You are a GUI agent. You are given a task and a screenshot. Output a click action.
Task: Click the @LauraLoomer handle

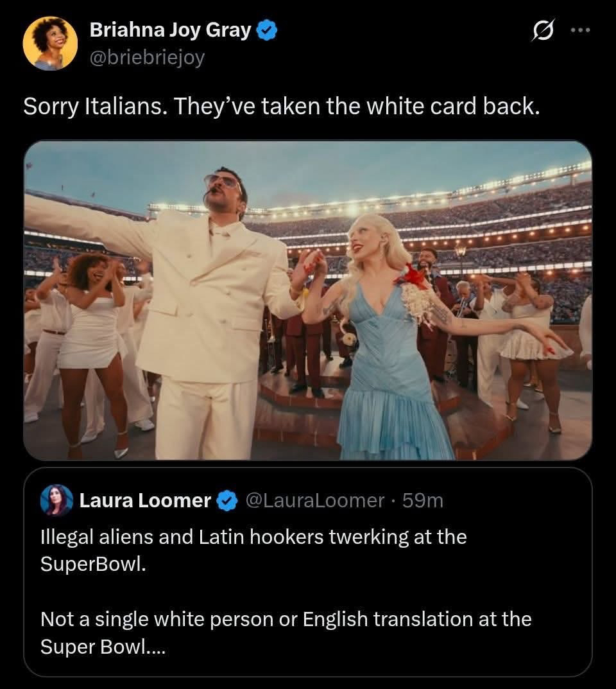tap(316, 500)
